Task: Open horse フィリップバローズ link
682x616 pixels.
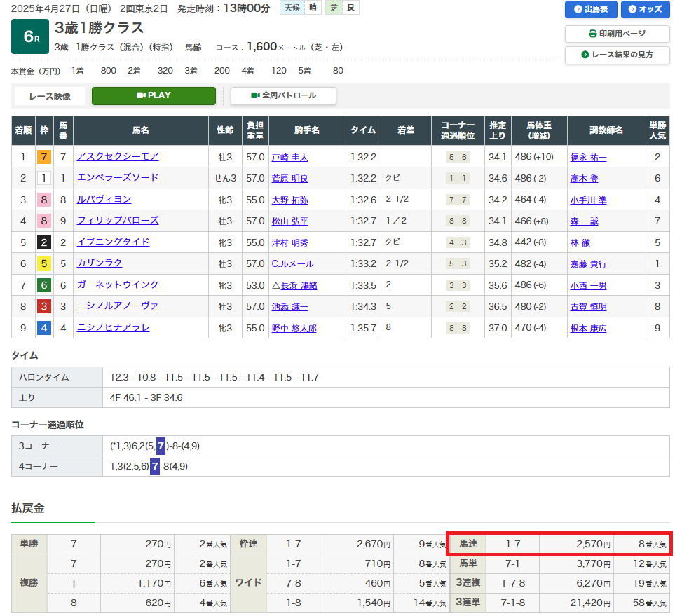Action: (118, 221)
